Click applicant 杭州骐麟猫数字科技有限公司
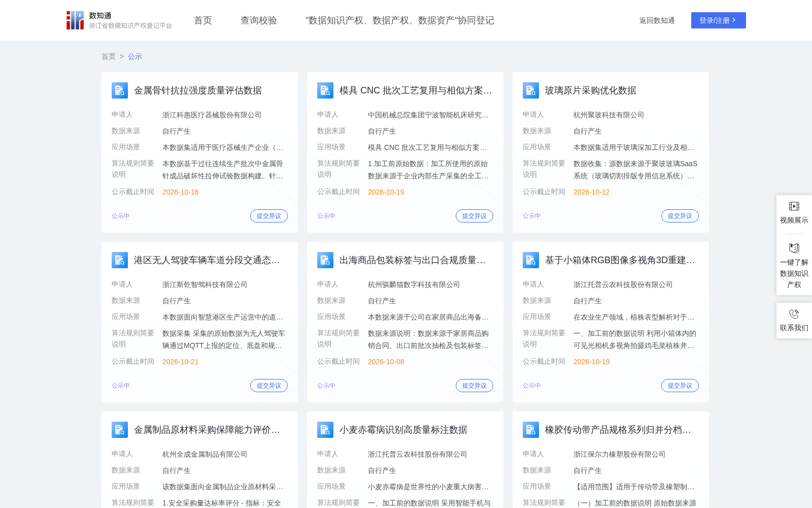Viewport: 812px width, 508px height. pyautogui.click(x=414, y=284)
